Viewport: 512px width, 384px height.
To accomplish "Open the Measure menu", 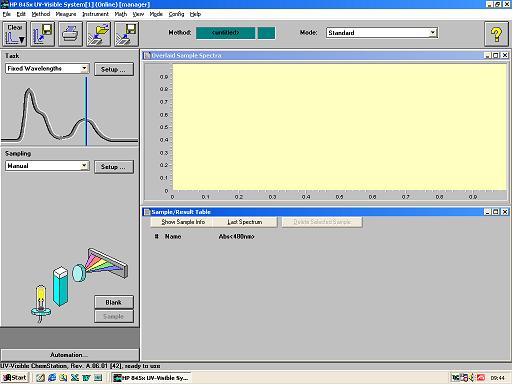I will [66, 14].
